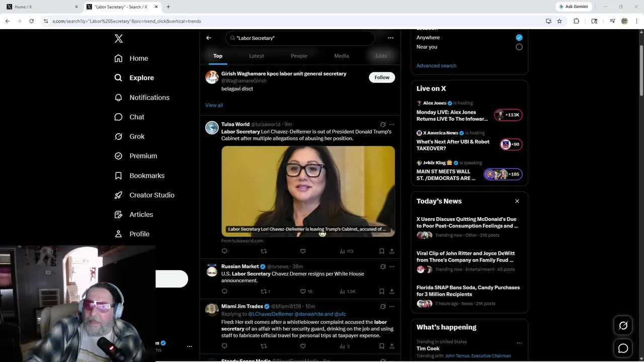
Task: Open more options for Tim Cook trend
Action: click(519, 343)
